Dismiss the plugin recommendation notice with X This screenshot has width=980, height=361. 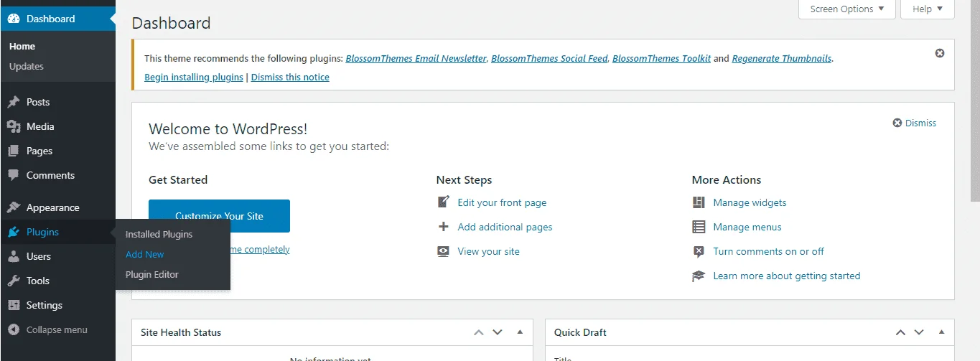tap(940, 53)
